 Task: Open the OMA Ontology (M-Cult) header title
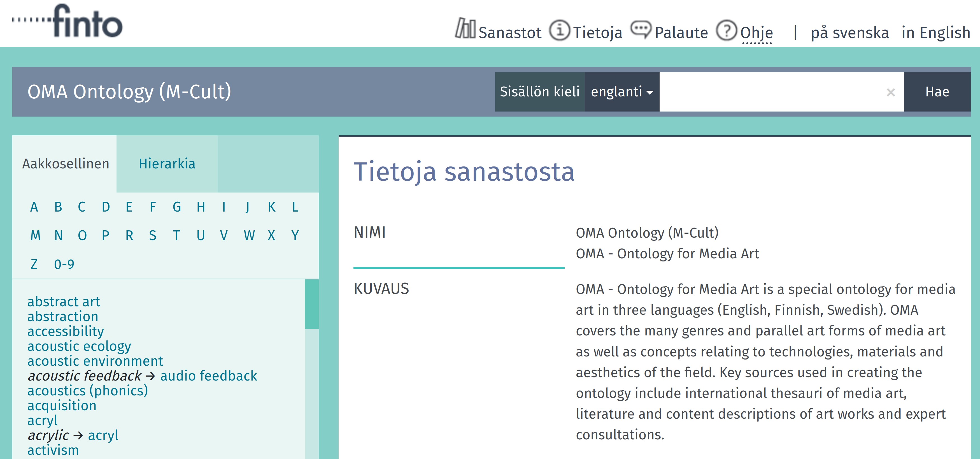[x=129, y=92]
